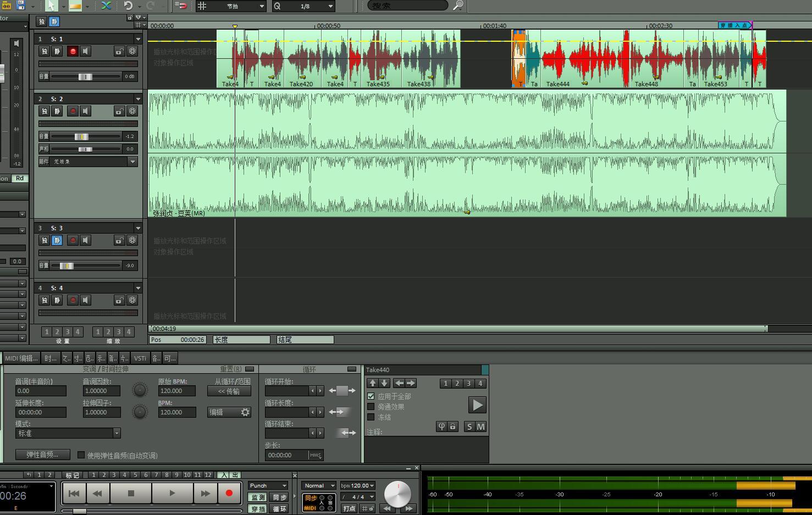Click the magnifier search icon
The height and width of the screenshot is (515, 812).
(x=458, y=5)
